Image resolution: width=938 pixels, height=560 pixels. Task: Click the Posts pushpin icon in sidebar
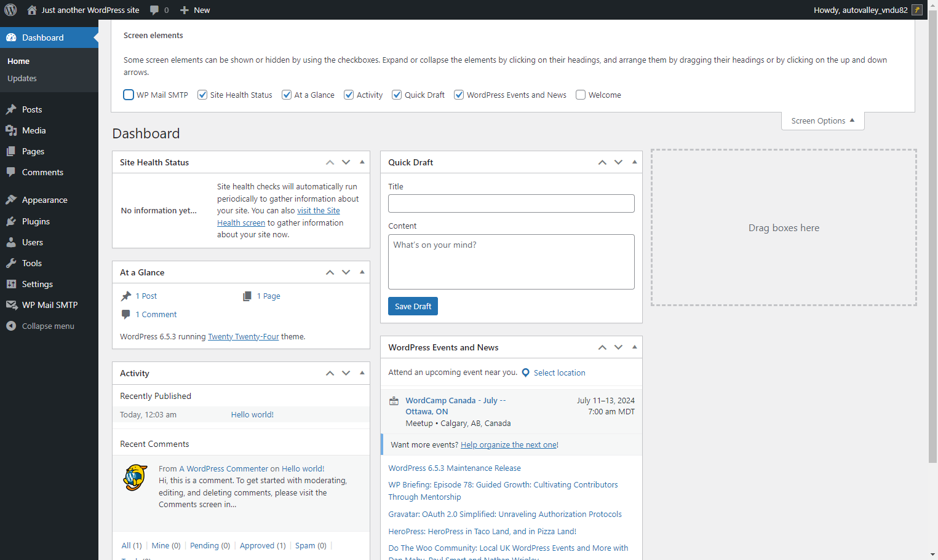(11, 109)
